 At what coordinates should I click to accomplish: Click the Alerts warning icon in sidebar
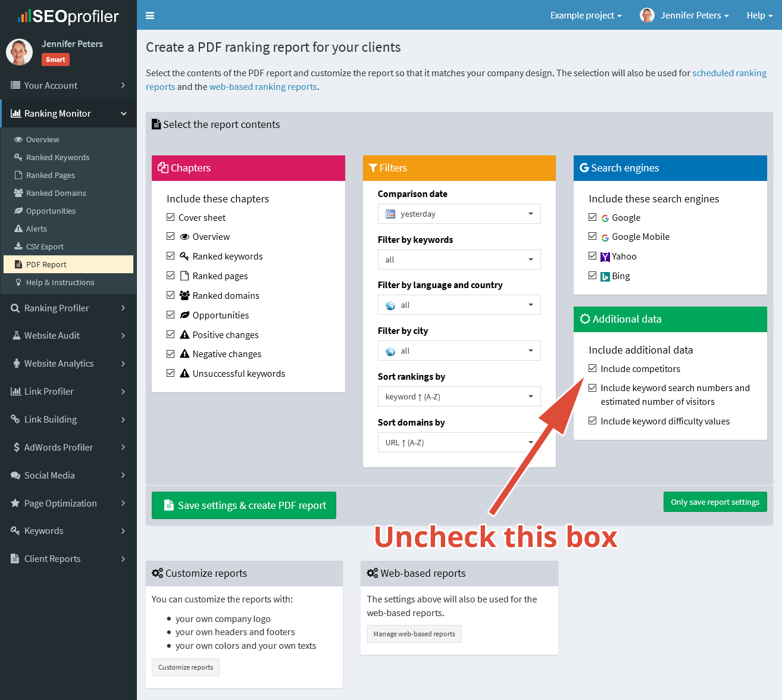click(18, 229)
